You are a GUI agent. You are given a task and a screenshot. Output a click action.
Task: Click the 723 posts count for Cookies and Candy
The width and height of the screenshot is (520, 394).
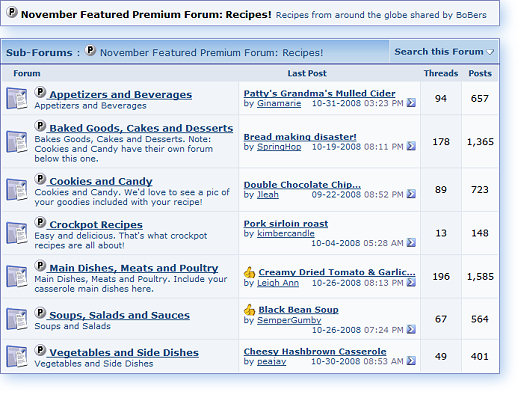[x=480, y=190]
